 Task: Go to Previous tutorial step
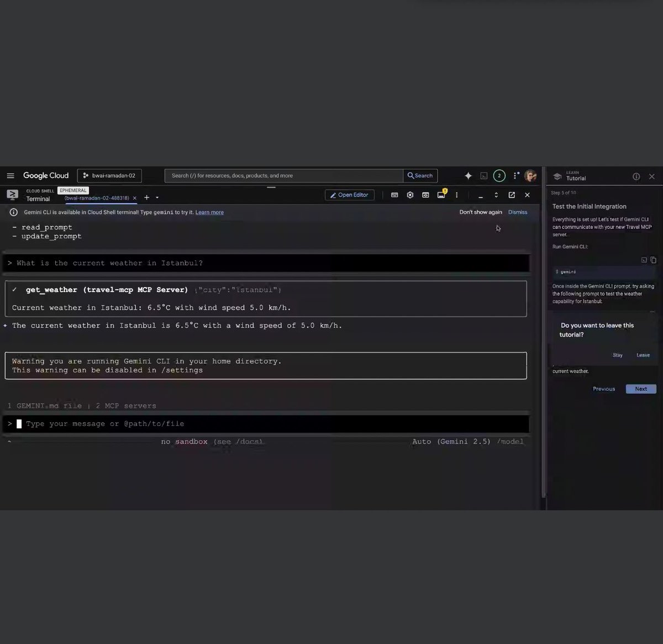point(604,389)
